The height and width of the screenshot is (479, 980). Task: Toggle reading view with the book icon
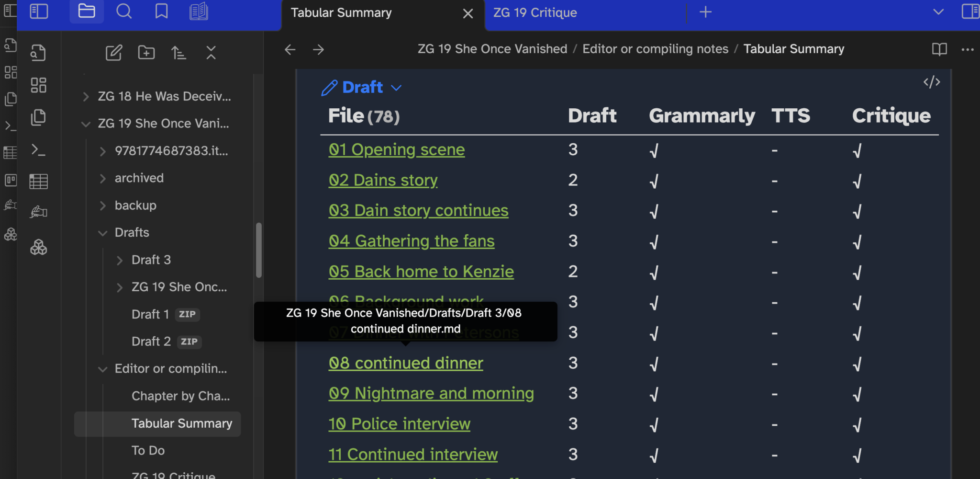(939, 49)
